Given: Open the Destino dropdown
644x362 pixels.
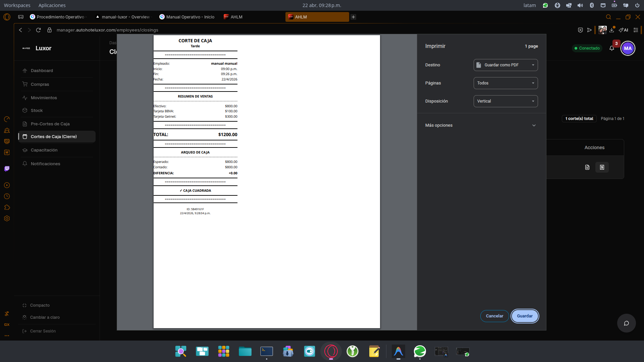Looking at the screenshot, I should [505, 65].
